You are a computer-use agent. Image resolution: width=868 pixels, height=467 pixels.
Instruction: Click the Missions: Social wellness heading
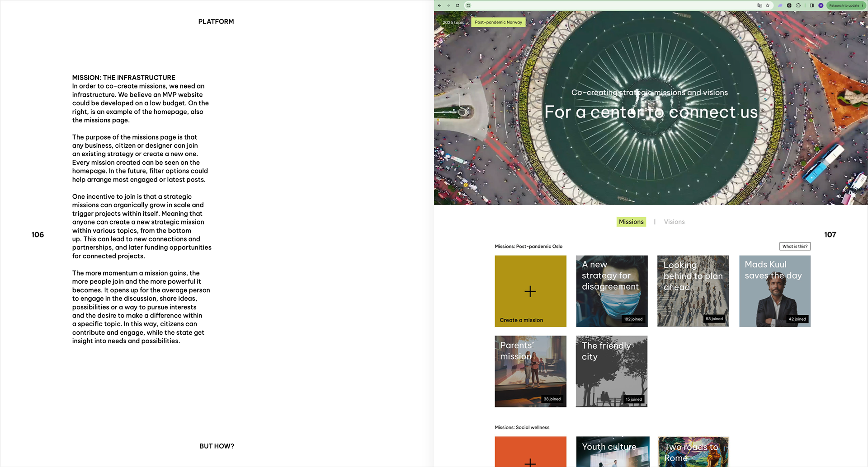coord(522,427)
